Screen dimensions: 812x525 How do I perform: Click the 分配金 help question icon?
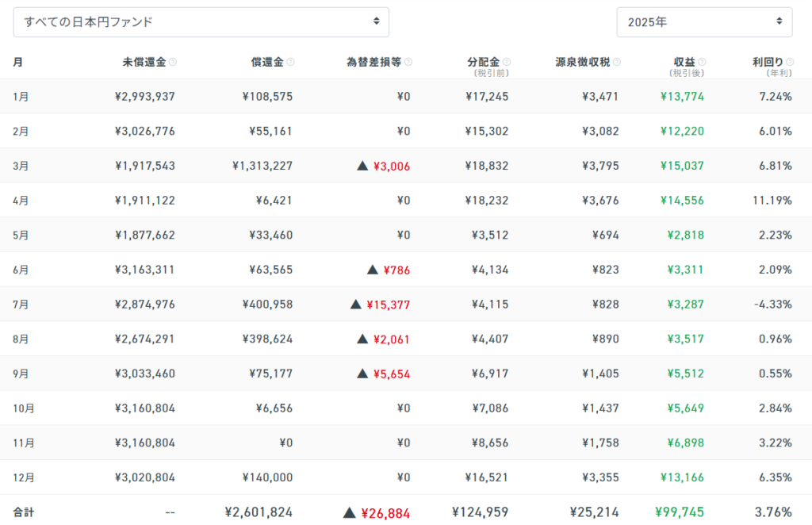(507, 62)
